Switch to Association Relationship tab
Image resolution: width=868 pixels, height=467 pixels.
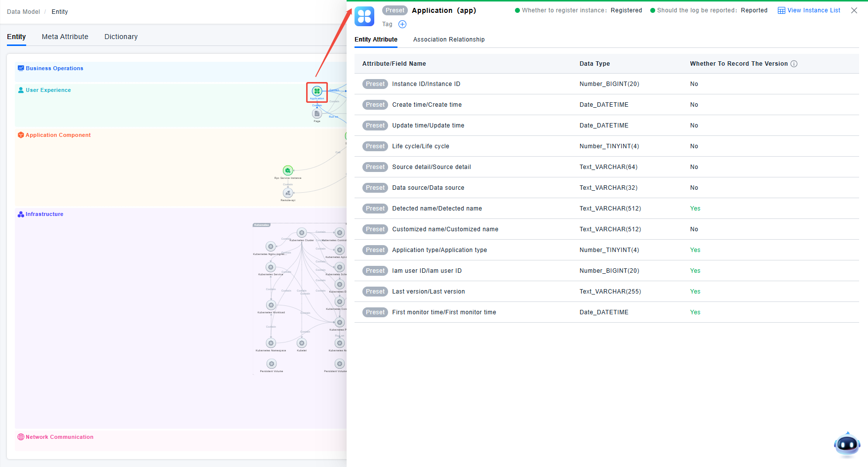449,40
